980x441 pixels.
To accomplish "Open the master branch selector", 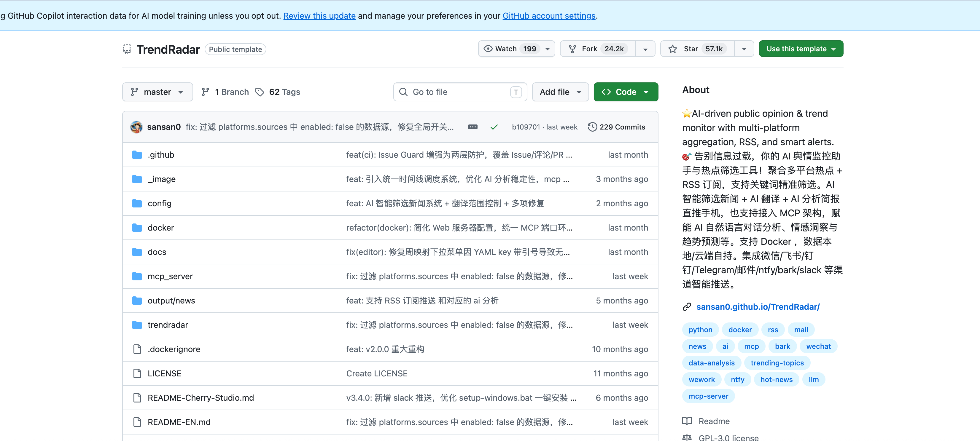I will (157, 92).
